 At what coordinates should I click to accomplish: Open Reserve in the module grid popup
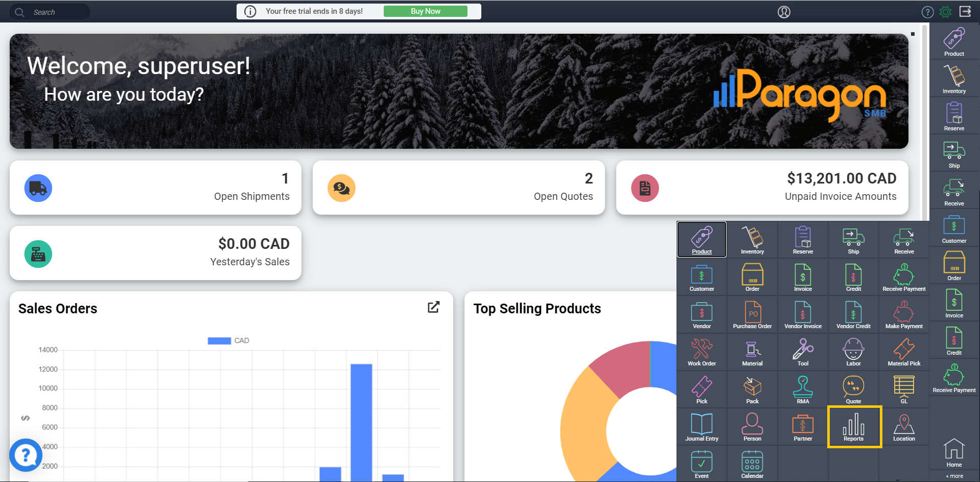point(803,239)
